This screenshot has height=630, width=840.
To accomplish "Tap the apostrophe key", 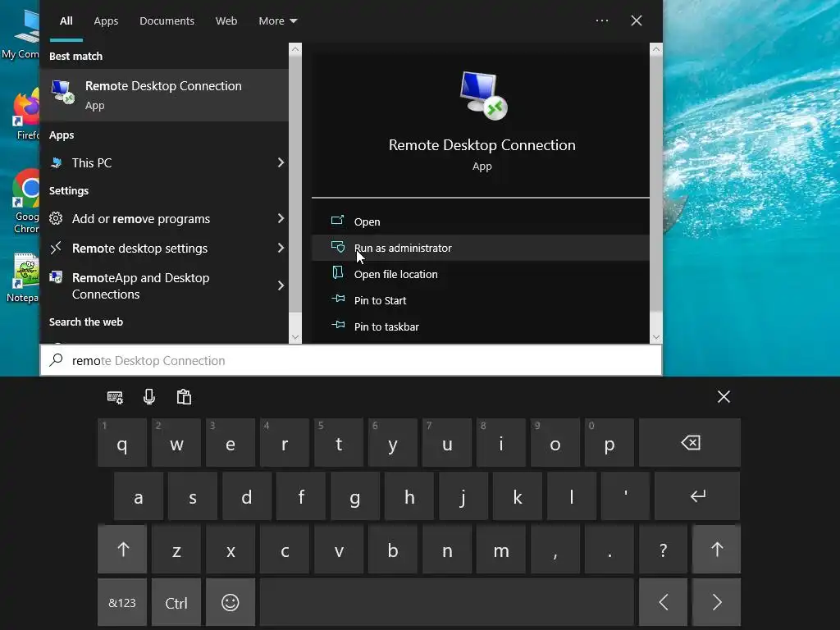I will point(625,496).
